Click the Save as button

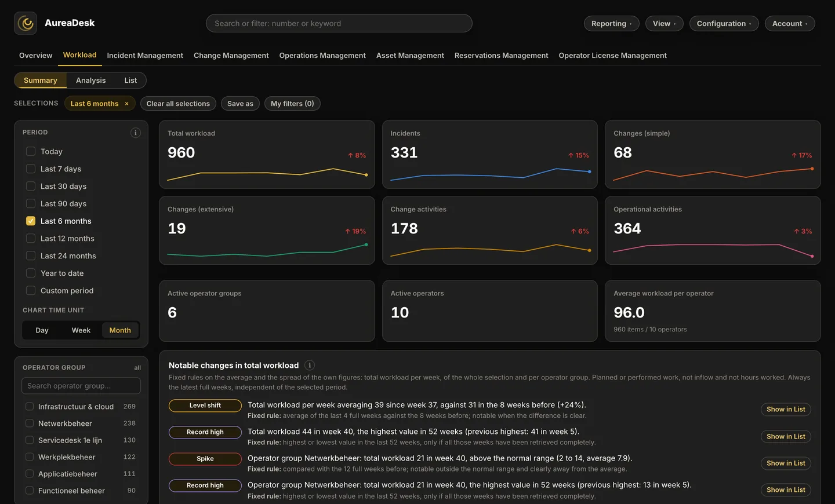pos(240,104)
